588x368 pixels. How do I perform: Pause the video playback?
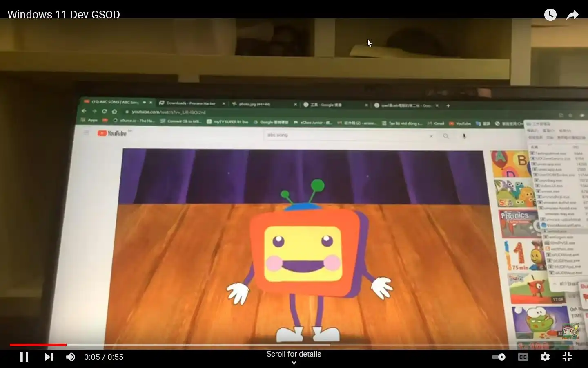point(24,357)
